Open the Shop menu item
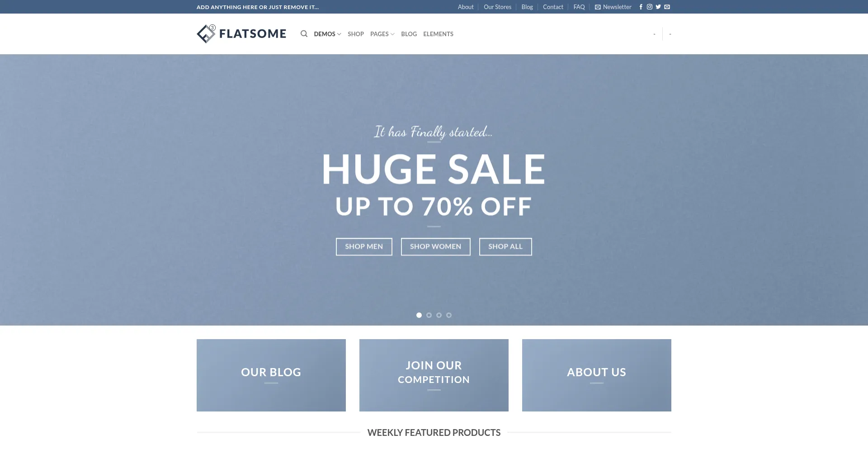The width and height of the screenshot is (868, 449). click(356, 34)
